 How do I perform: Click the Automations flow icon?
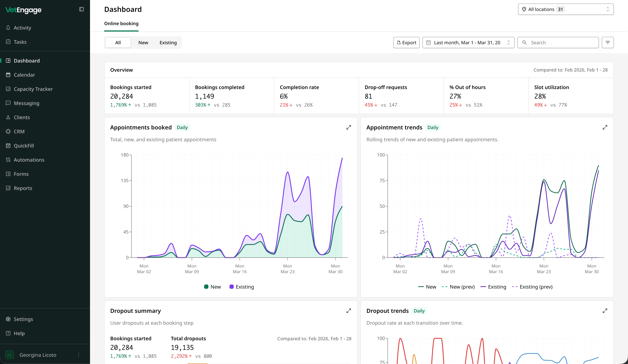(x=8, y=160)
